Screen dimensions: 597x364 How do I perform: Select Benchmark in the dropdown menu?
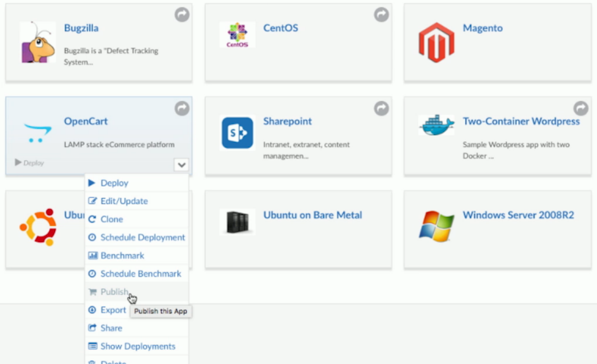coord(122,256)
